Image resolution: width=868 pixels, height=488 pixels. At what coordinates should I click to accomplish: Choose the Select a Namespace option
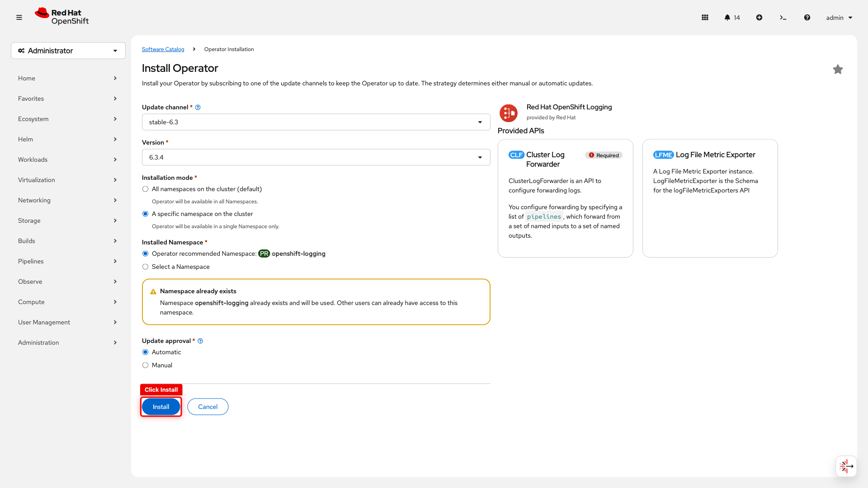[145, 267]
